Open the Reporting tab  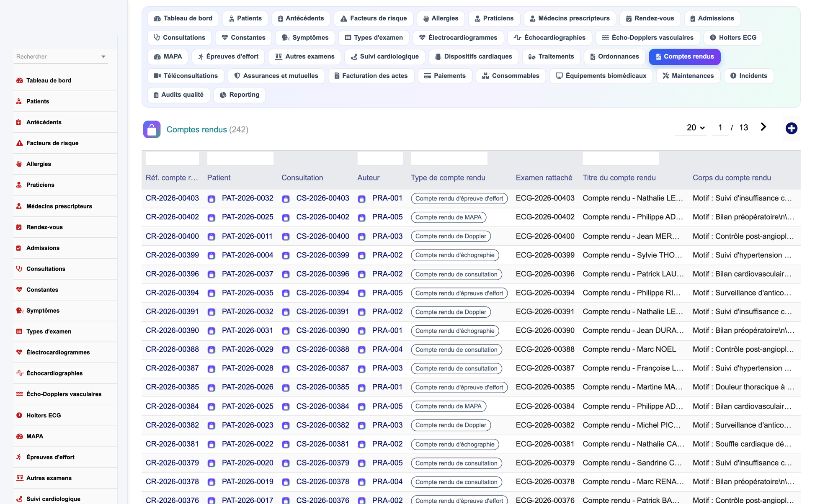pyautogui.click(x=240, y=95)
